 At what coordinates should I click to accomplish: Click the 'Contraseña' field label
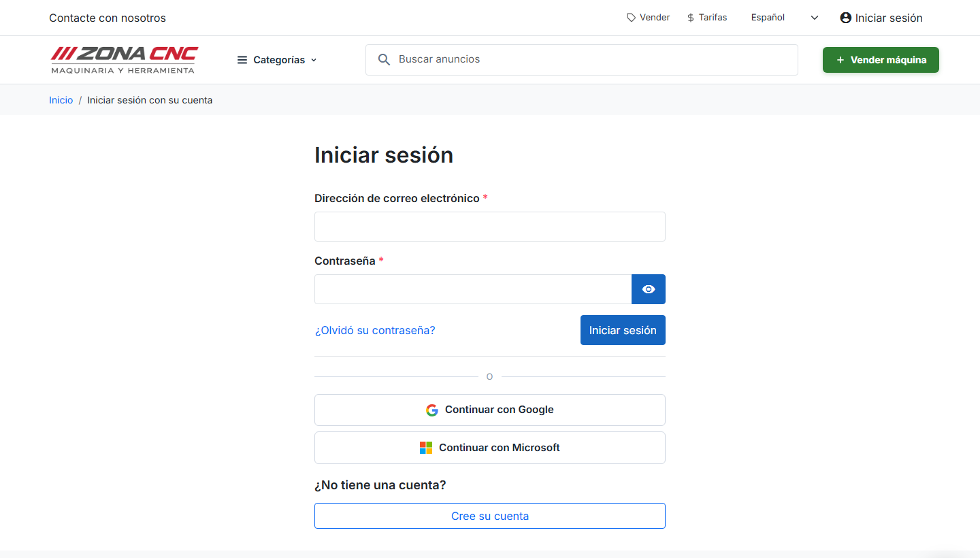pos(345,261)
